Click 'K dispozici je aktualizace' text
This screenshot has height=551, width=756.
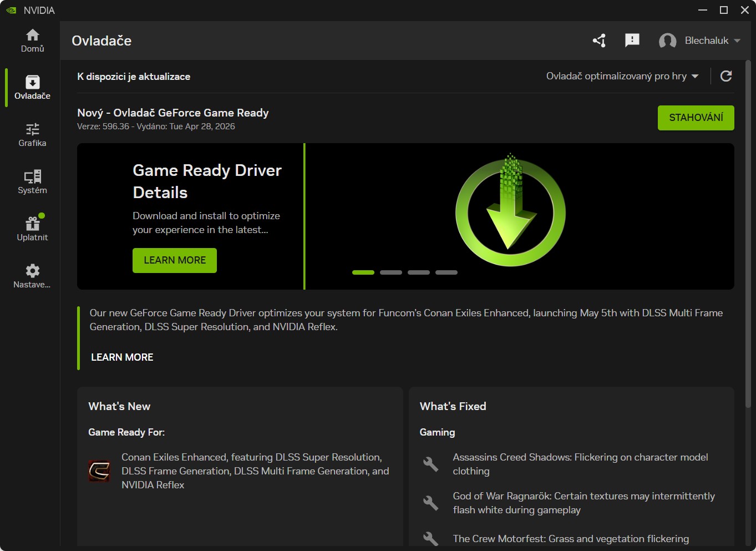[x=134, y=77]
